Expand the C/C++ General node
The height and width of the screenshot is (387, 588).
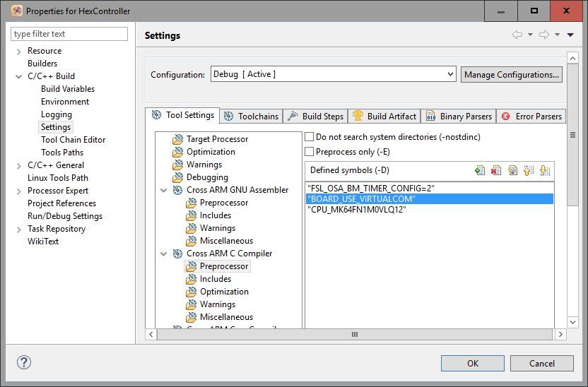click(x=19, y=165)
